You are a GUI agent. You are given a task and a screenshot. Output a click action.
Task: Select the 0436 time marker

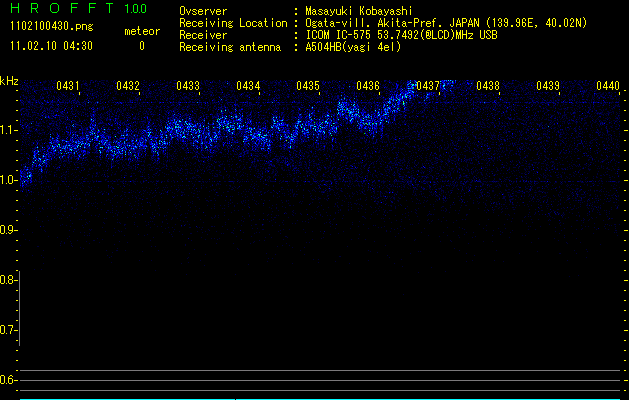coord(368,86)
